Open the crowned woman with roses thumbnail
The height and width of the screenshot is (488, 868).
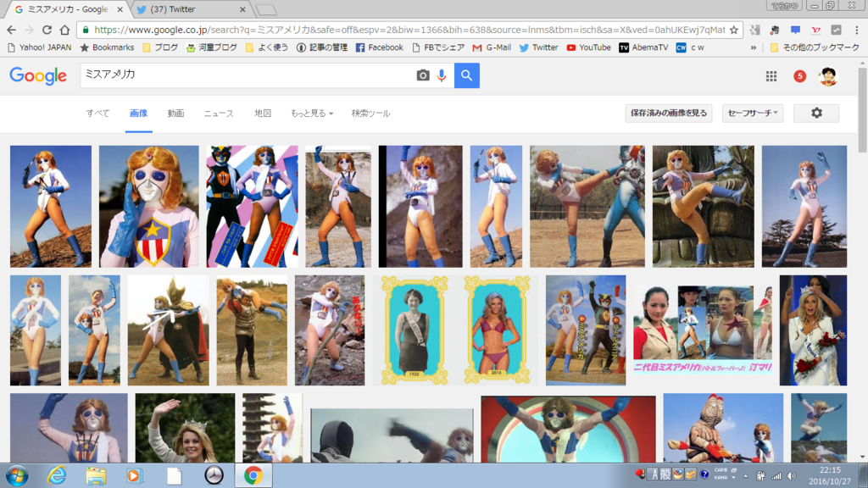[x=813, y=330]
